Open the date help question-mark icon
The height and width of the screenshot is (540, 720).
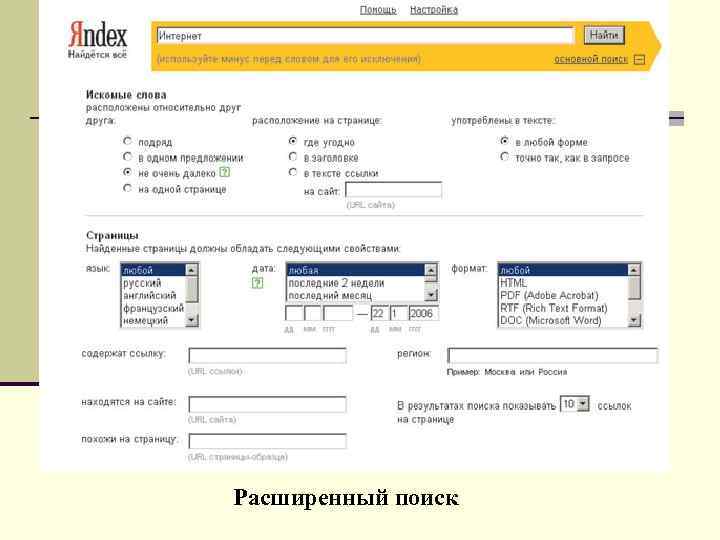(257, 283)
